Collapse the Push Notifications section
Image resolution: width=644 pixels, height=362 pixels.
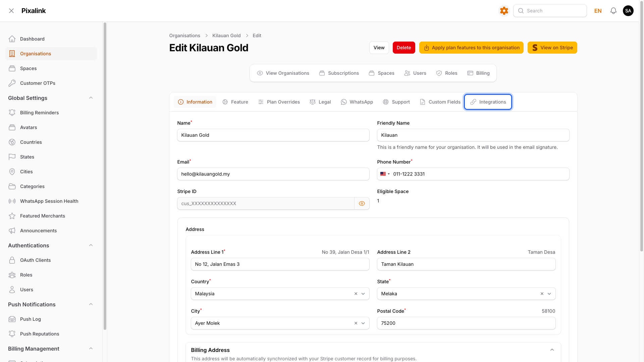coord(91,304)
